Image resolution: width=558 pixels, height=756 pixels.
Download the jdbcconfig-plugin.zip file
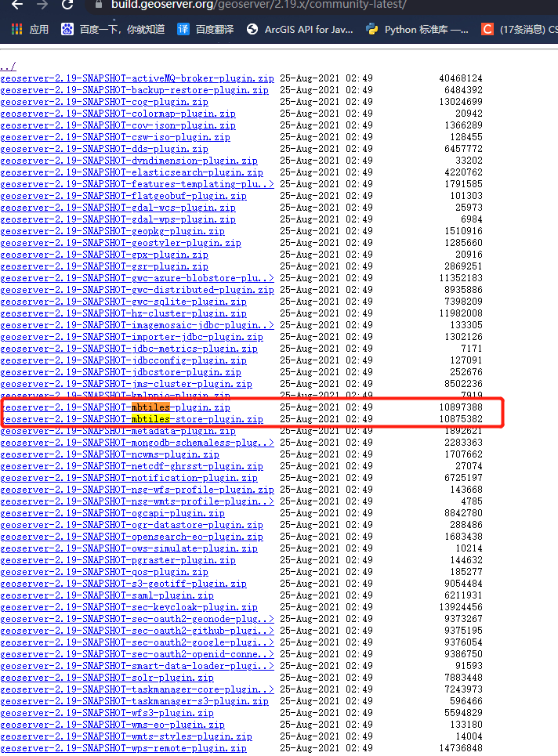pyautogui.click(x=124, y=360)
